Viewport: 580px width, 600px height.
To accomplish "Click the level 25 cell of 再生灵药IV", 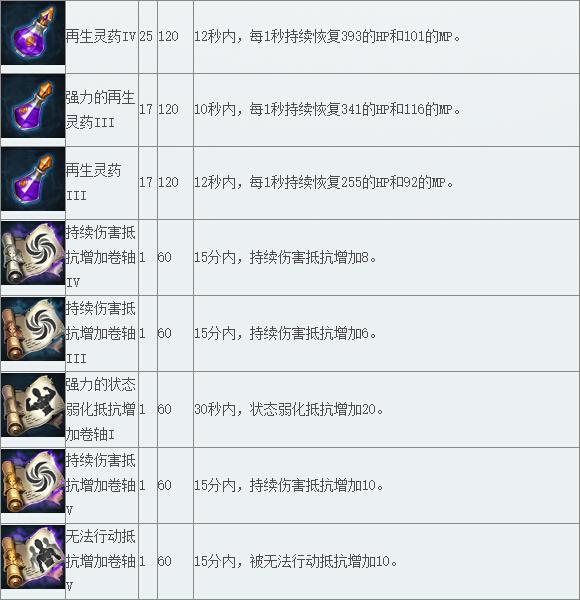I will [x=146, y=37].
